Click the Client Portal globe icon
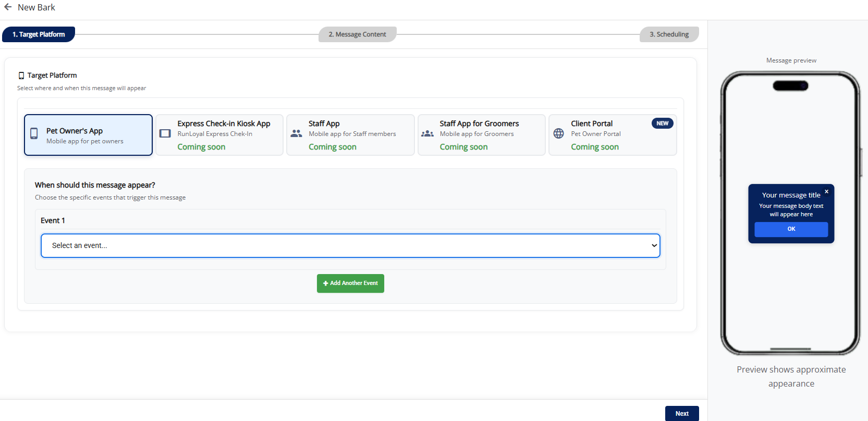This screenshot has width=868, height=421. click(x=558, y=133)
